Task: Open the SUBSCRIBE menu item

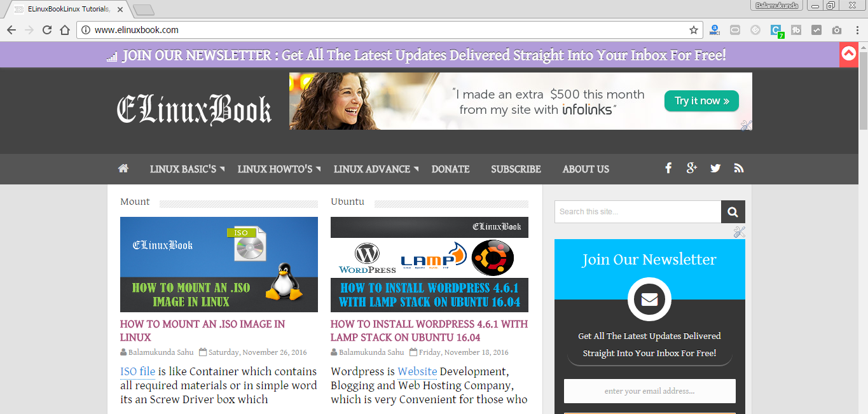Action: click(516, 169)
